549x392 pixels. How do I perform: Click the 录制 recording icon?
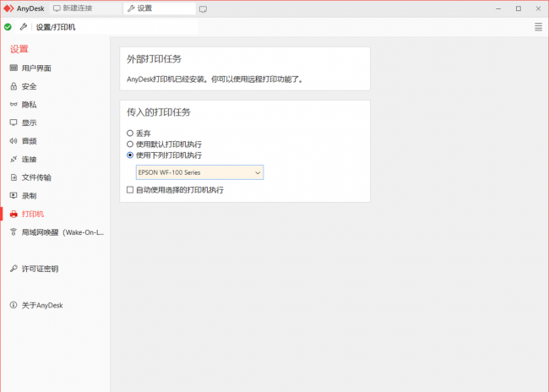[x=14, y=195]
